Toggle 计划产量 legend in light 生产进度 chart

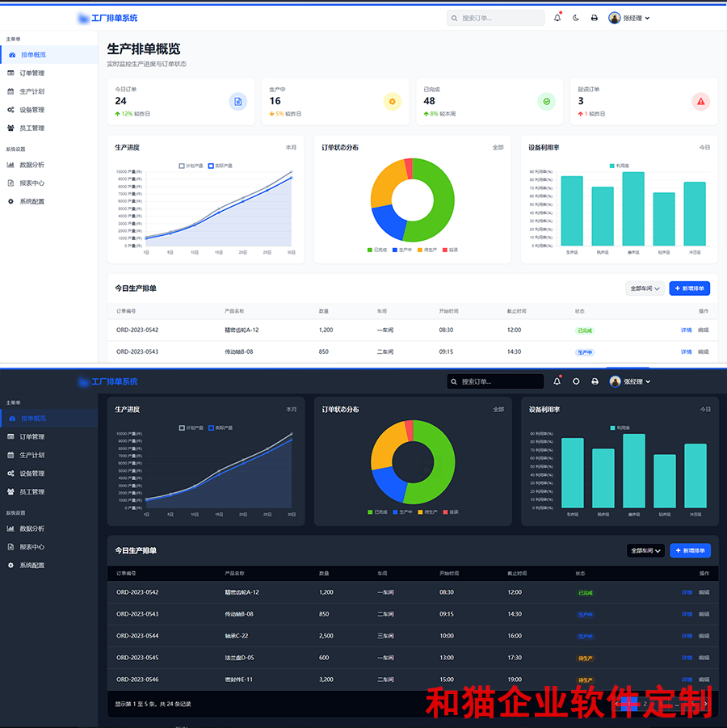(x=192, y=166)
